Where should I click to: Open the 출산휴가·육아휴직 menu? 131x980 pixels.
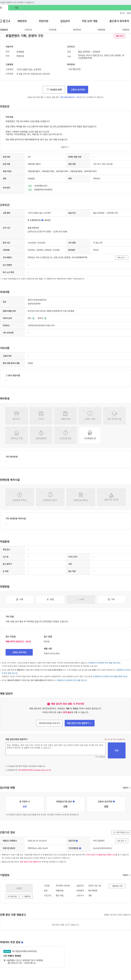pos(119,21)
